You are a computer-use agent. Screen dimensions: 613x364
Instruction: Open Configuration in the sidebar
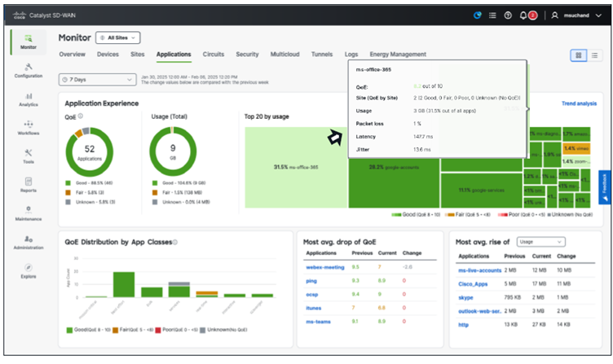click(x=29, y=70)
